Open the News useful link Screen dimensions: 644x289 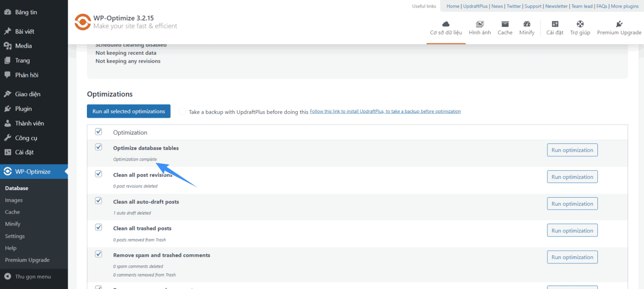point(497,6)
